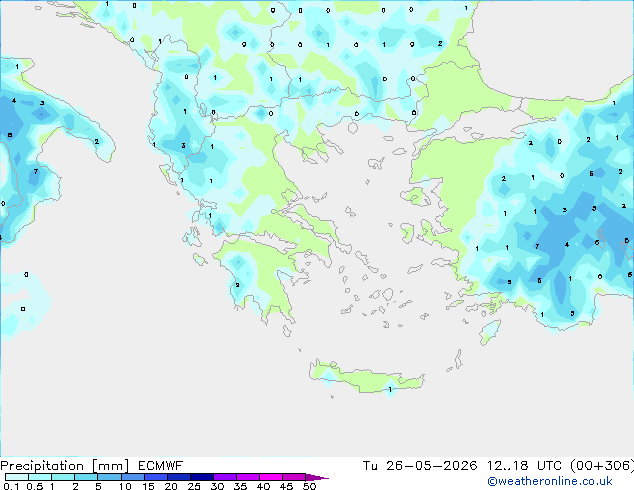
Task: Select the "ECMWF" model label
Action: click(161, 466)
